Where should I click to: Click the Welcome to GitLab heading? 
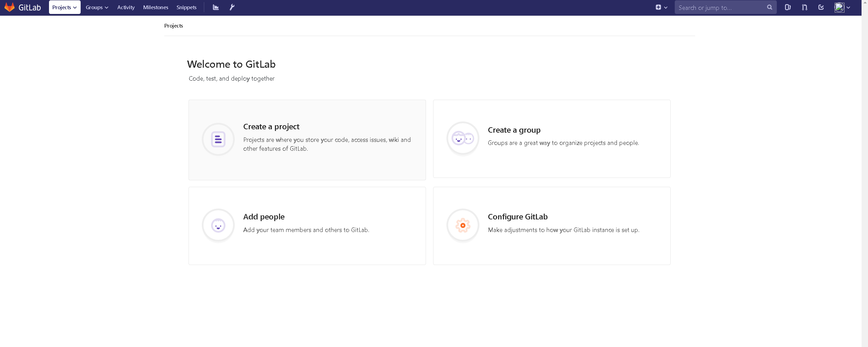coord(231,64)
